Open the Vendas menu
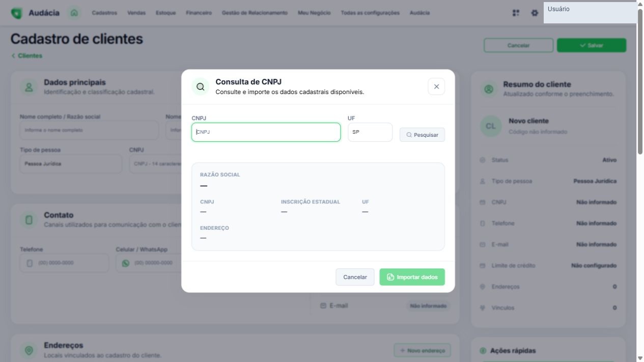The height and width of the screenshot is (362, 644). coord(136,13)
